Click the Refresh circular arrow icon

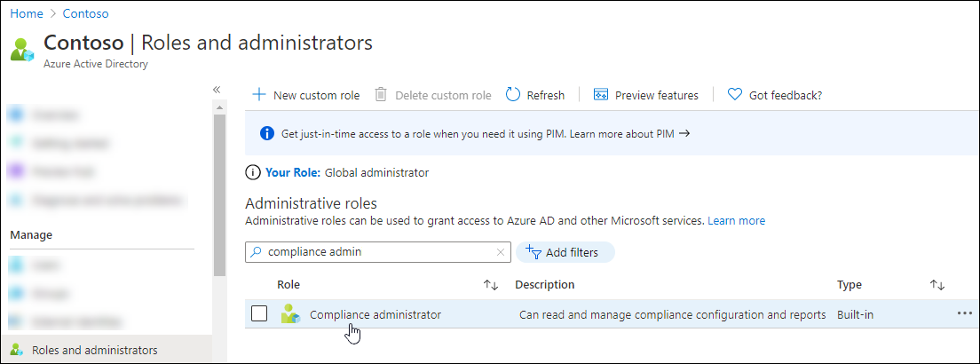[513, 95]
